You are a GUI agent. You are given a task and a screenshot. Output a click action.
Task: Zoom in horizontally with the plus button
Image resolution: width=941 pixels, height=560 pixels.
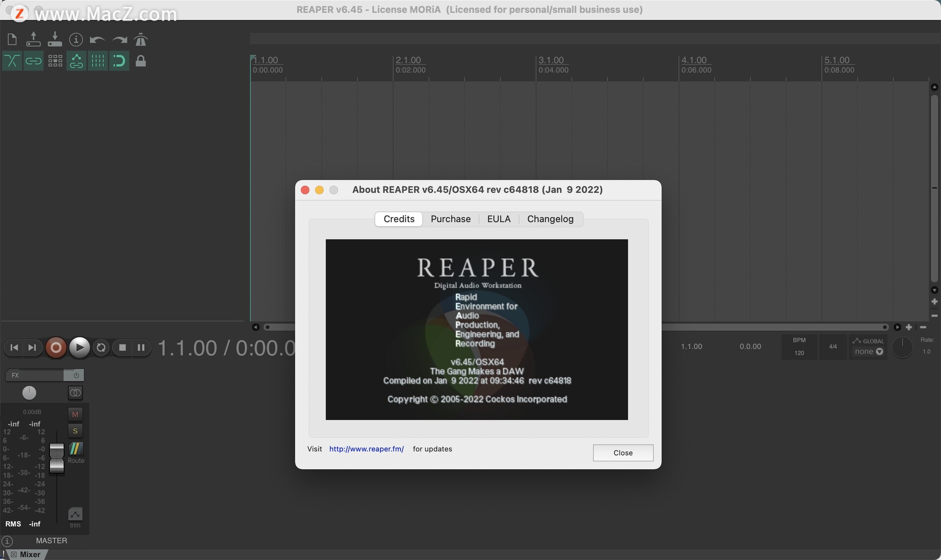909,327
